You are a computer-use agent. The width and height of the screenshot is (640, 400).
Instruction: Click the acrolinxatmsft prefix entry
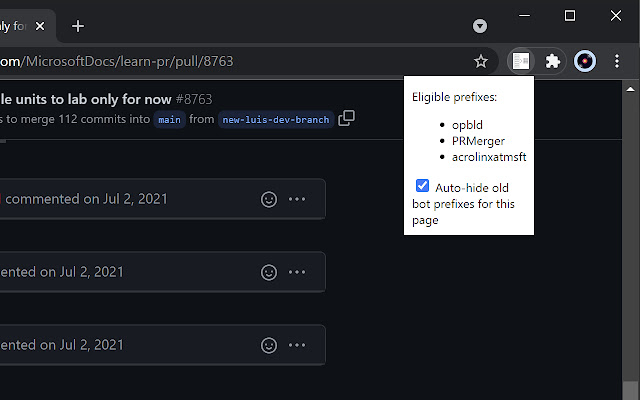pyautogui.click(x=489, y=157)
